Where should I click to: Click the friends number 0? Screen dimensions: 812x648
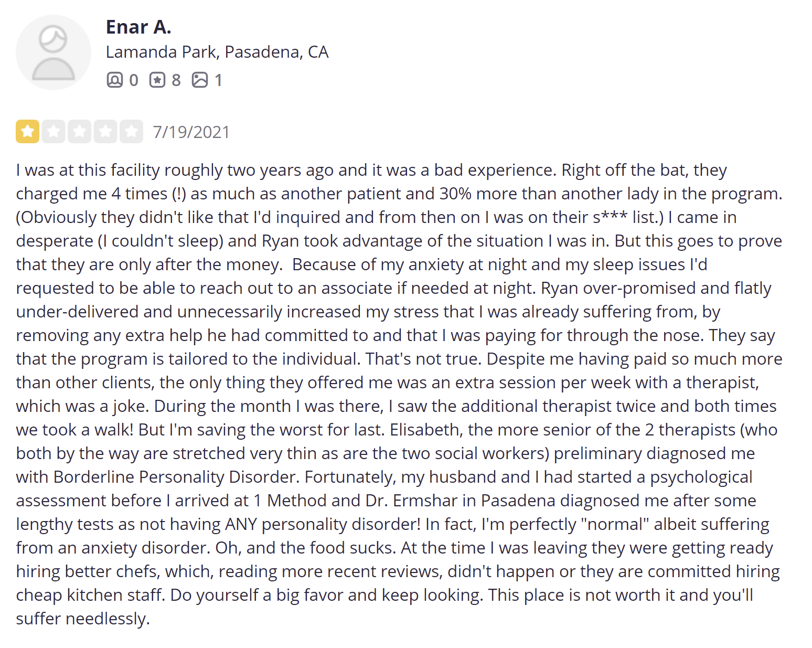pos(134,80)
